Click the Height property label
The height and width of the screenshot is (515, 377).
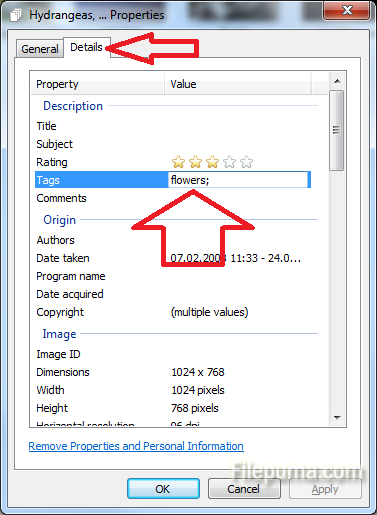point(52,408)
